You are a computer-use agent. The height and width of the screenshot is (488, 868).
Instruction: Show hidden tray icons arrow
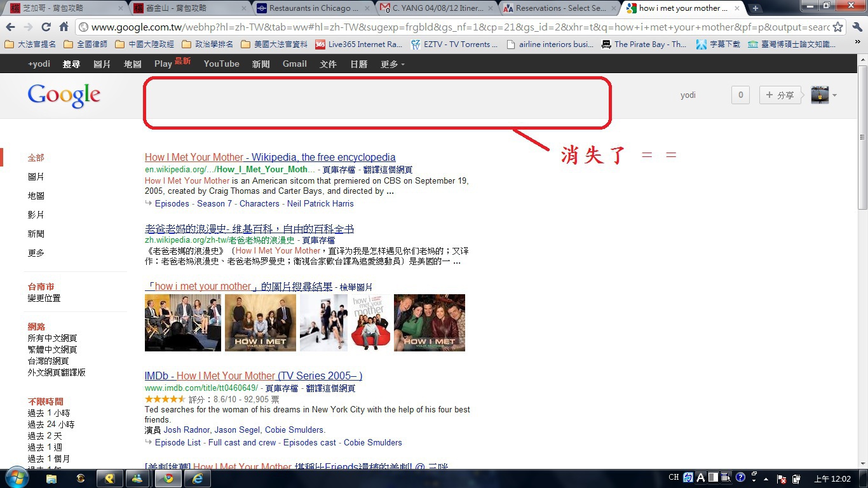pyautogui.click(x=766, y=478)
